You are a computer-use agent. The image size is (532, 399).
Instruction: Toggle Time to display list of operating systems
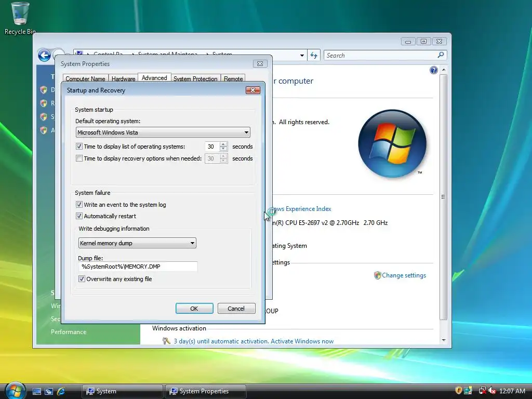[79, 146]
